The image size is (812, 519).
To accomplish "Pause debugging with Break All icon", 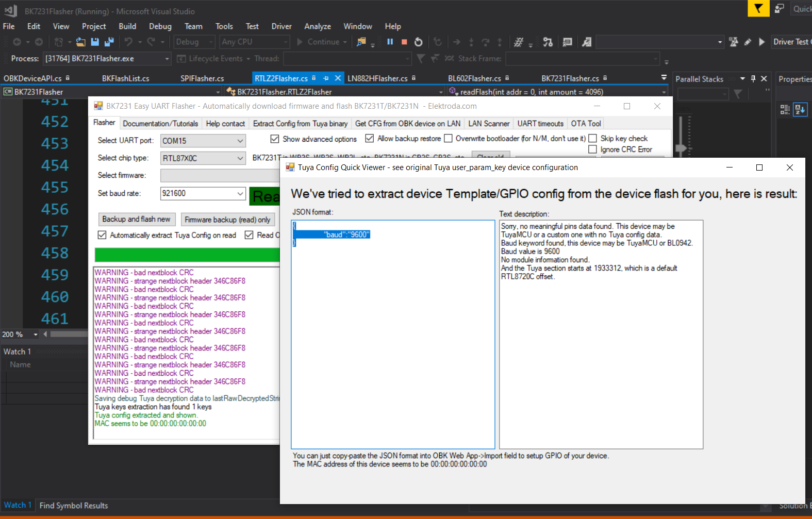I will click(390, 42).
